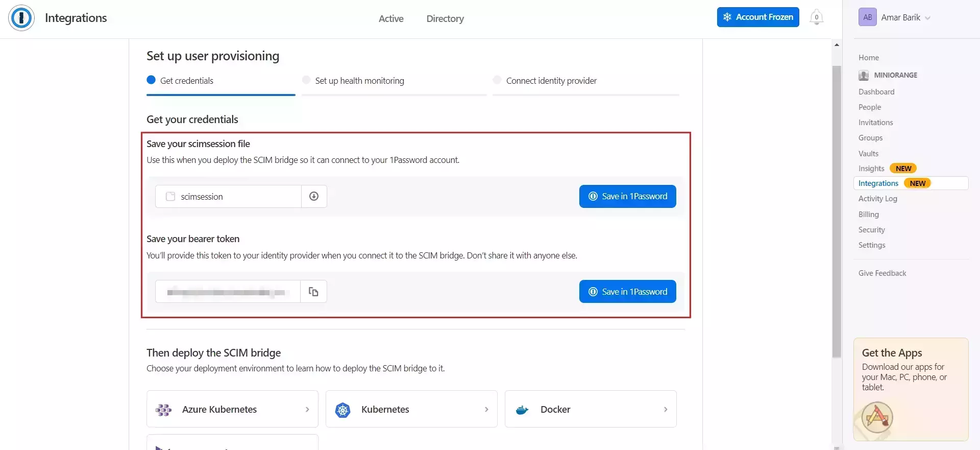Image resolution: width=980 pixels, height=450 pixels.
Task: Open Security in sidebar
Action: click(871, 230)
